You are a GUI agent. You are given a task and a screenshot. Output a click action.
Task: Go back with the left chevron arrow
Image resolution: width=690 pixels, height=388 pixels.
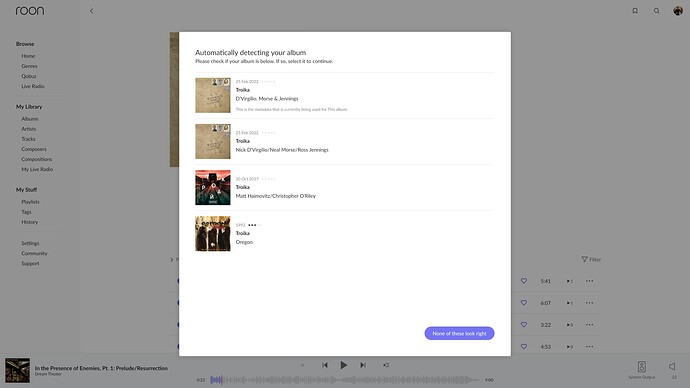[x=92, y=11]
